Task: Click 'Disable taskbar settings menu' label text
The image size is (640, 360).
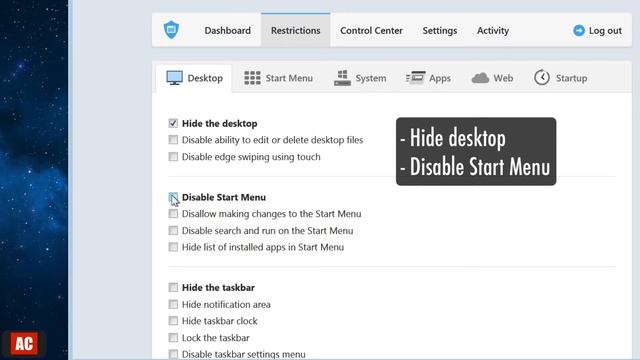Action: [x=244, y=354]
